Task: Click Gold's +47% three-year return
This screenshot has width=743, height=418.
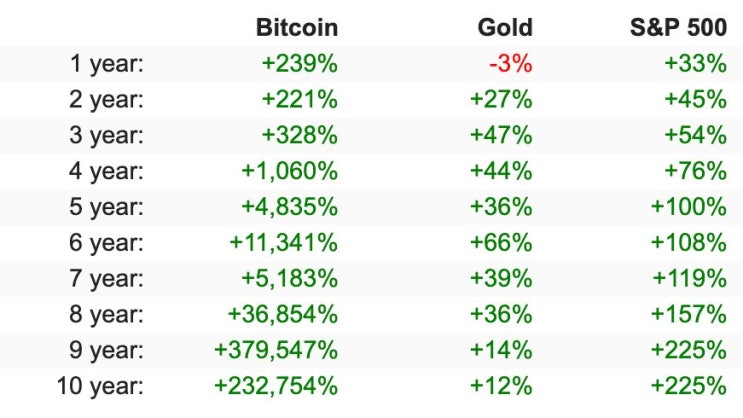Action: 501,135
